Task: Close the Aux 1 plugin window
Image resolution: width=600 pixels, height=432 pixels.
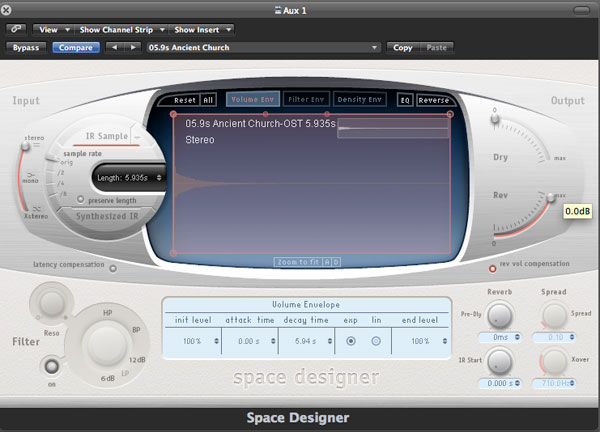Action: pos(6,10)
